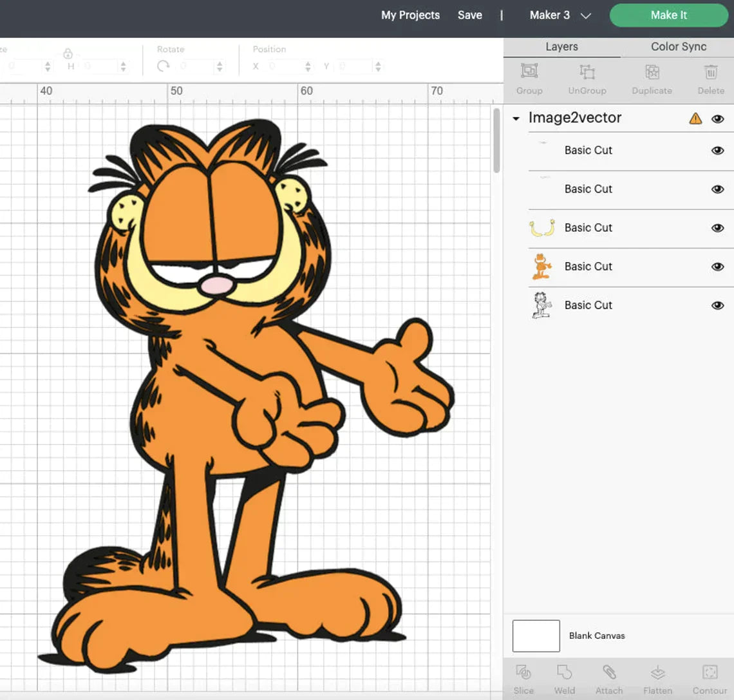
Task: Select the Weld tool
Action: tap(565, 672)
